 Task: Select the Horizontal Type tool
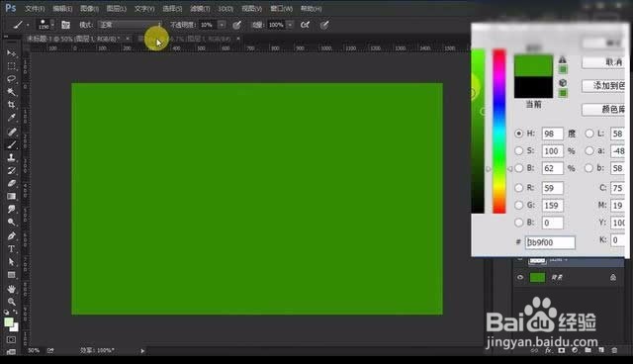coord(11,249)
